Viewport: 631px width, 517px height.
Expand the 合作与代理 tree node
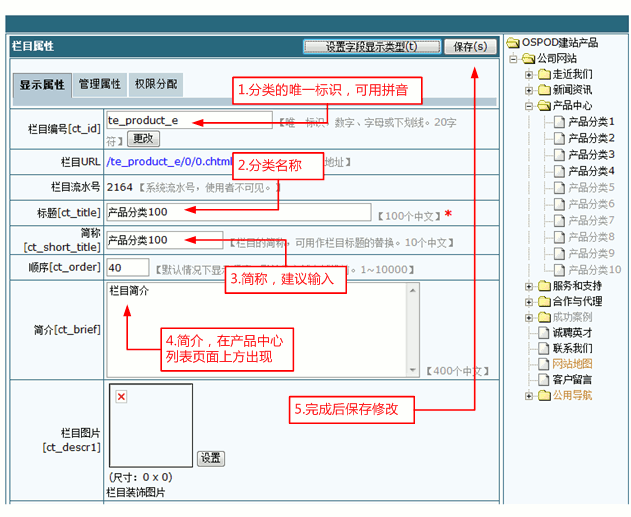[x=529, y=301]
